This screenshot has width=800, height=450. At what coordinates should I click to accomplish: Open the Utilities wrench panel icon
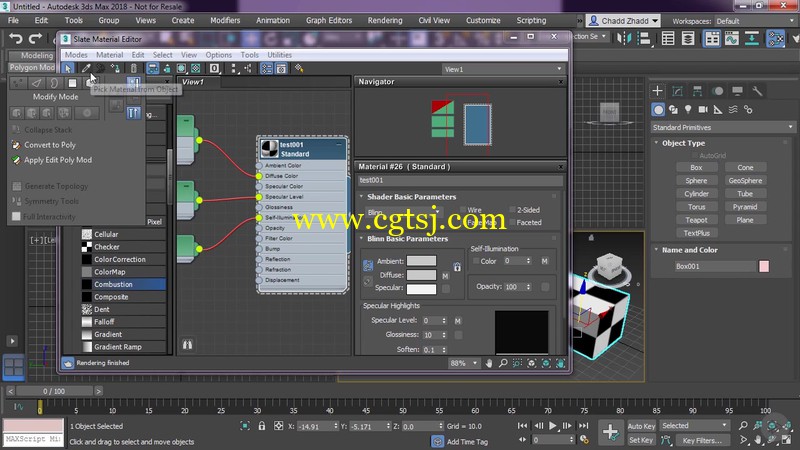pos(757,91)
